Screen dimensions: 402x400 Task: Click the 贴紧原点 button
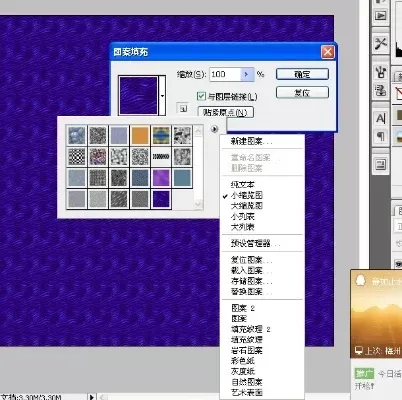coord(226,112)
